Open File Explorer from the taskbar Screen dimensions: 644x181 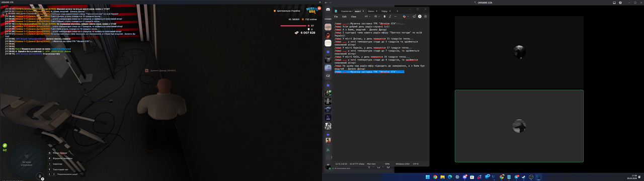[443, 177]
